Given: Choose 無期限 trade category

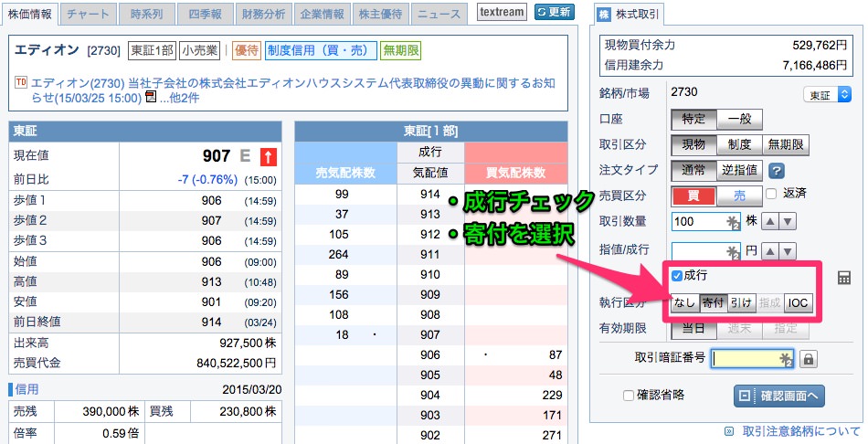Looking at the screenshot, I should coord(786,145).
